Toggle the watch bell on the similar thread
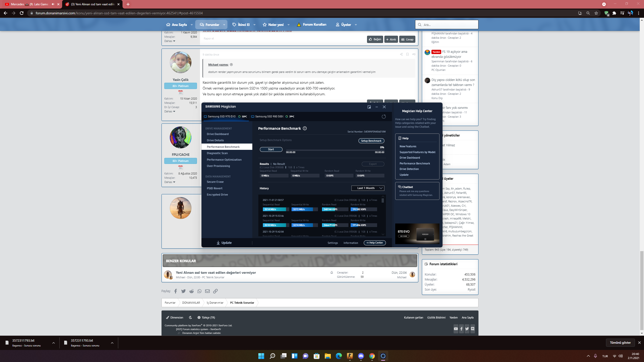 click(x=332, y=273)
